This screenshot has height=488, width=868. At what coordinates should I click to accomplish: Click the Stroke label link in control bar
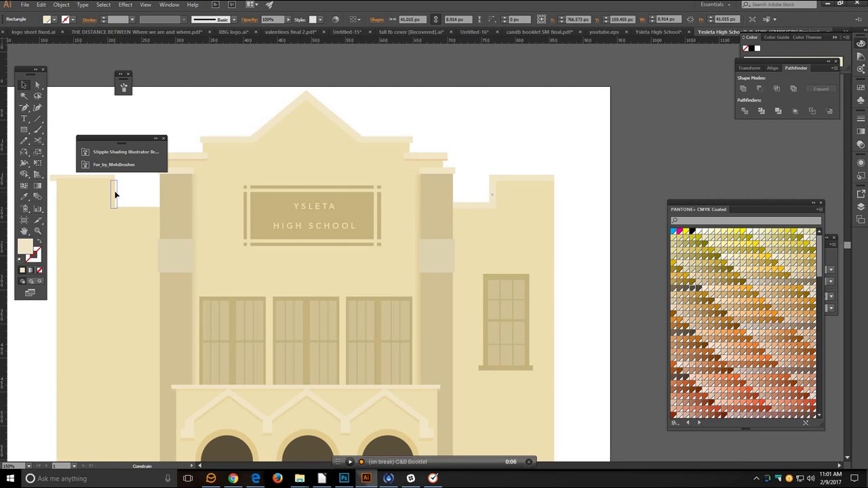[x=90, y=19]
